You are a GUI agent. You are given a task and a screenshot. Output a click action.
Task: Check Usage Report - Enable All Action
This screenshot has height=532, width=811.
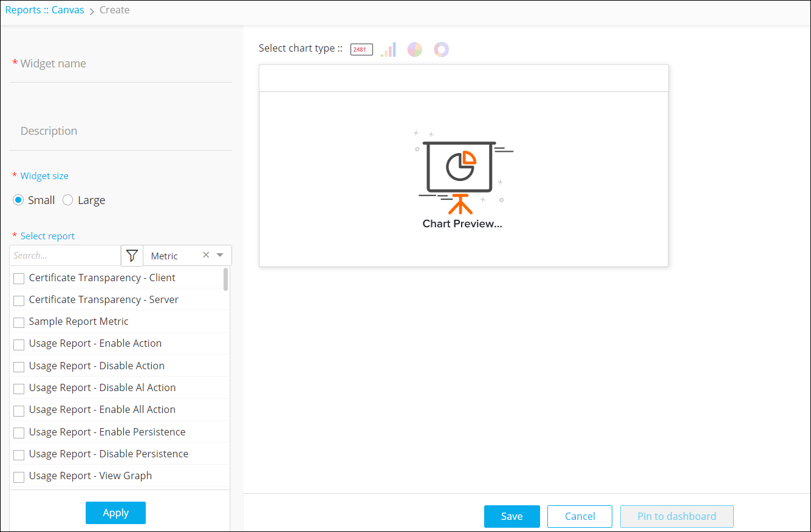click(19, 411)
